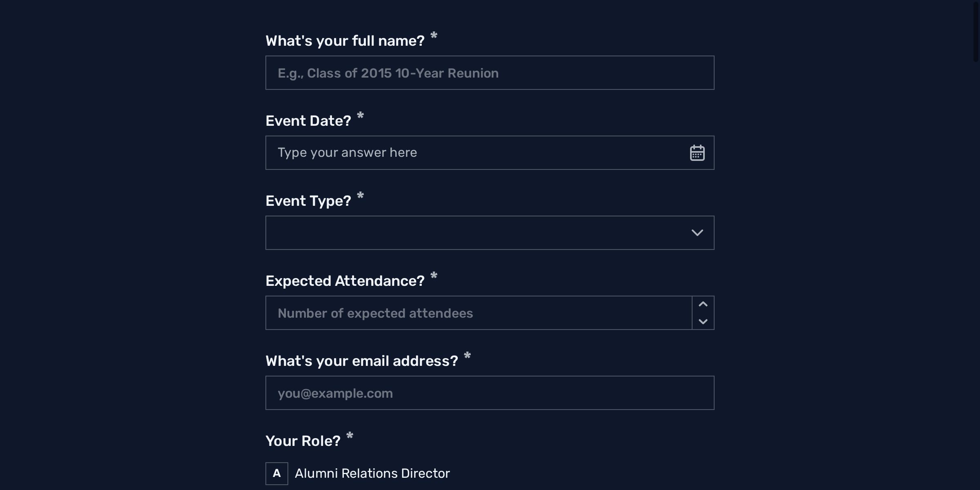Click the 'What's your email address?' label

click(362, 360)
